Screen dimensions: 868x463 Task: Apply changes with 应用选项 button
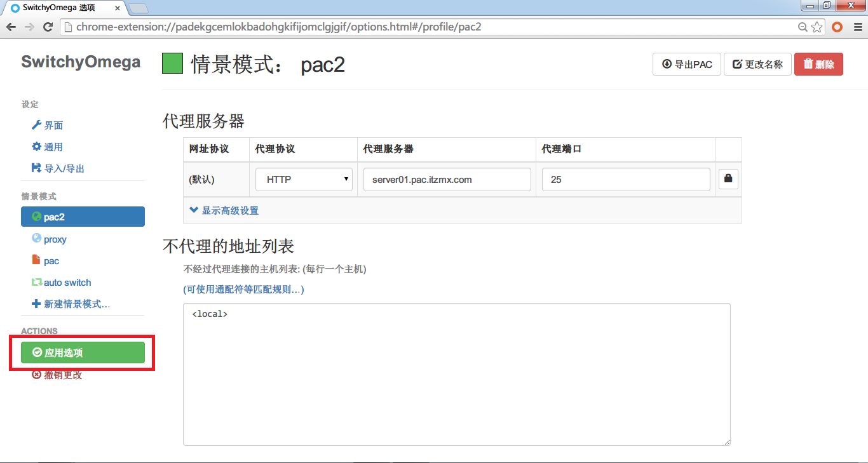click(x=83, y=352)
